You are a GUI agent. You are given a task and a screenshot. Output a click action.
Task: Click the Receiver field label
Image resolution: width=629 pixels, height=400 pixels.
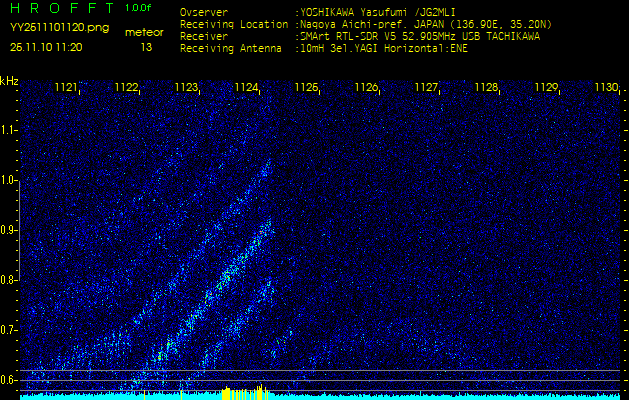tap(204, 37)
